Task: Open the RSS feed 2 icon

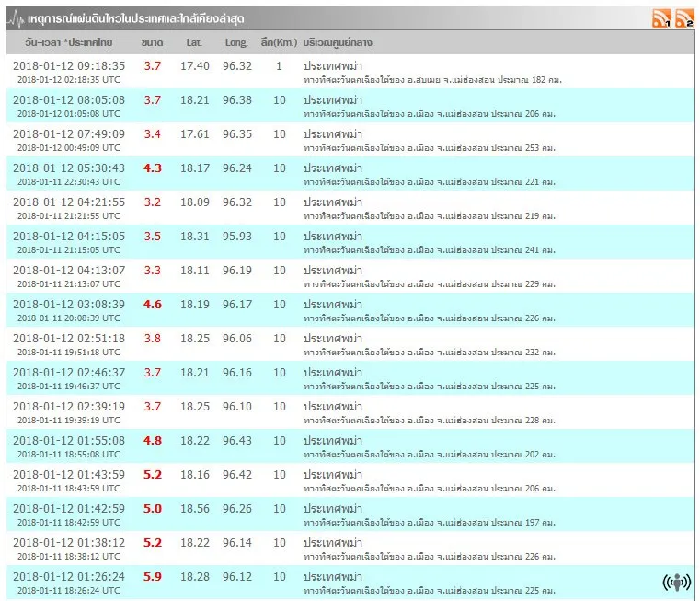Action: pyautogui.click(x=683, y=18)
